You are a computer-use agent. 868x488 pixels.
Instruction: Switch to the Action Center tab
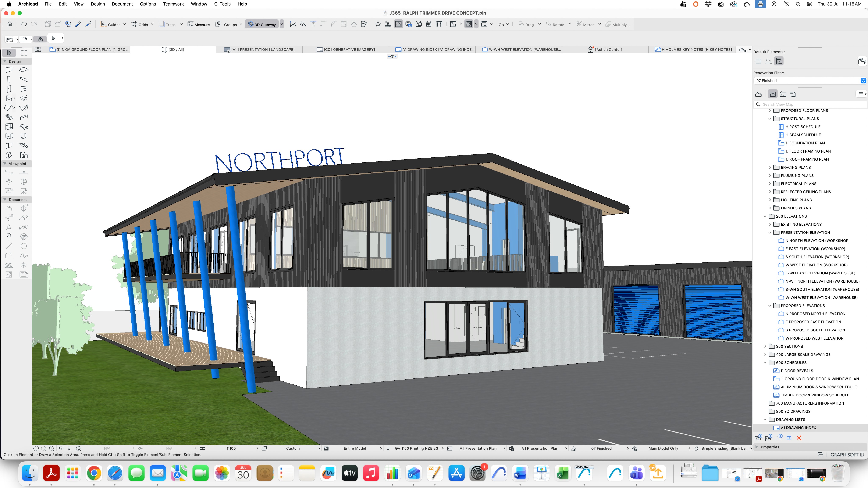605,50
